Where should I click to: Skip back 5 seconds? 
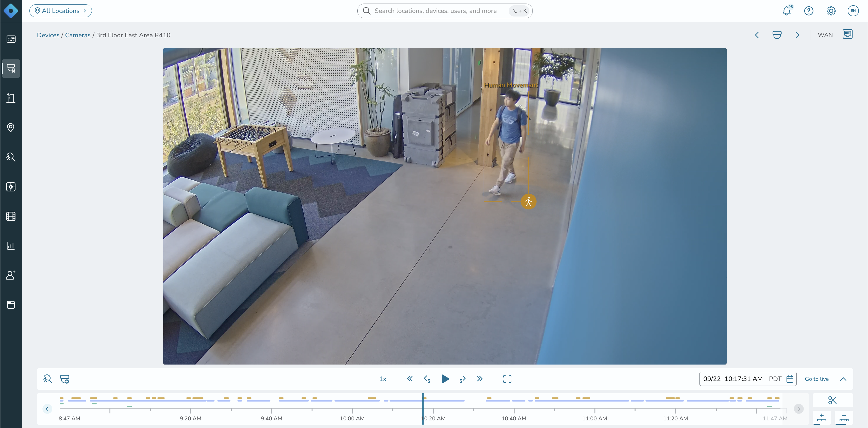tap(427, 379)
